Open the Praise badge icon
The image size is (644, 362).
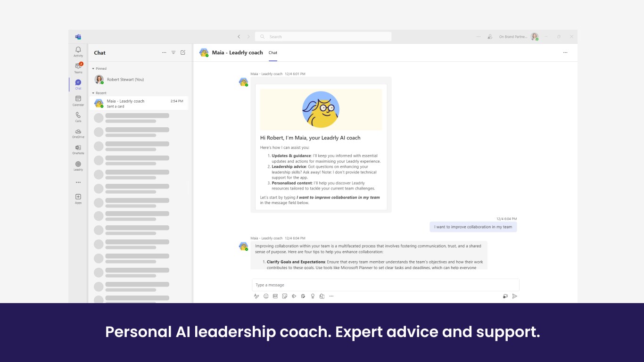[313, 296]
